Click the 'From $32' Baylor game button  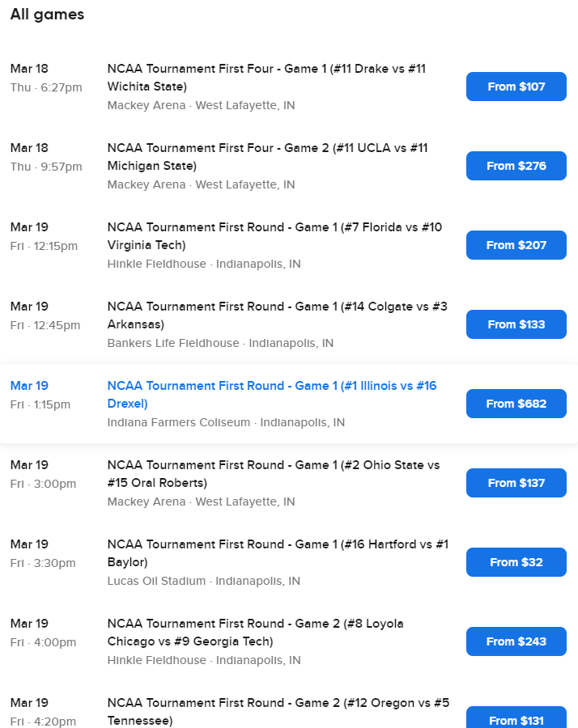pyautogui.click(x=516, y=562)
